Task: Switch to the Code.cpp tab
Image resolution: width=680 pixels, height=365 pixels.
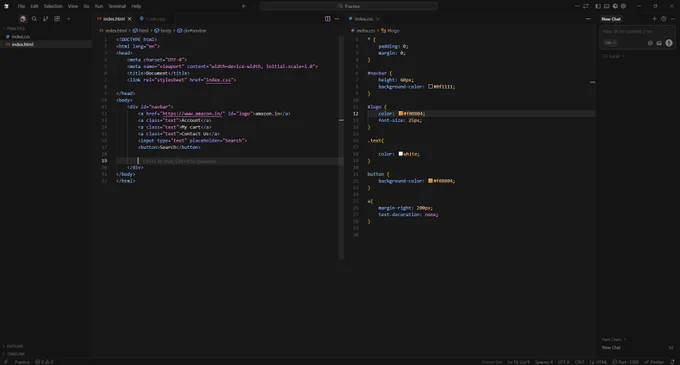Action: tap(152, 19)
